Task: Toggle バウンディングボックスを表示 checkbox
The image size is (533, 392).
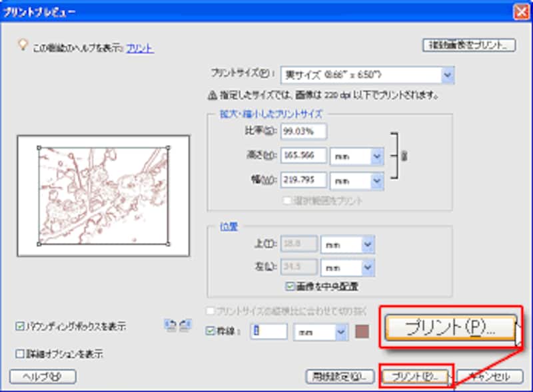Action: click(x=19, y=327)
